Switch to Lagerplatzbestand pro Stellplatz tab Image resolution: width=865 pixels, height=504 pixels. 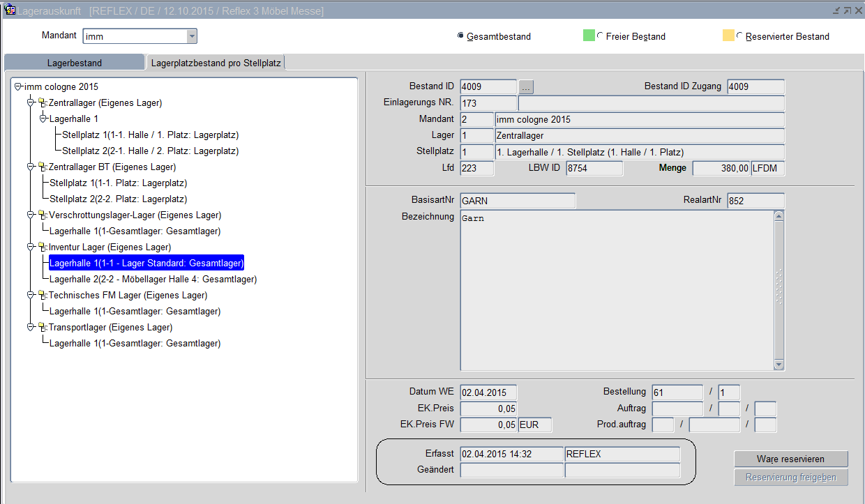pos(216,63)
